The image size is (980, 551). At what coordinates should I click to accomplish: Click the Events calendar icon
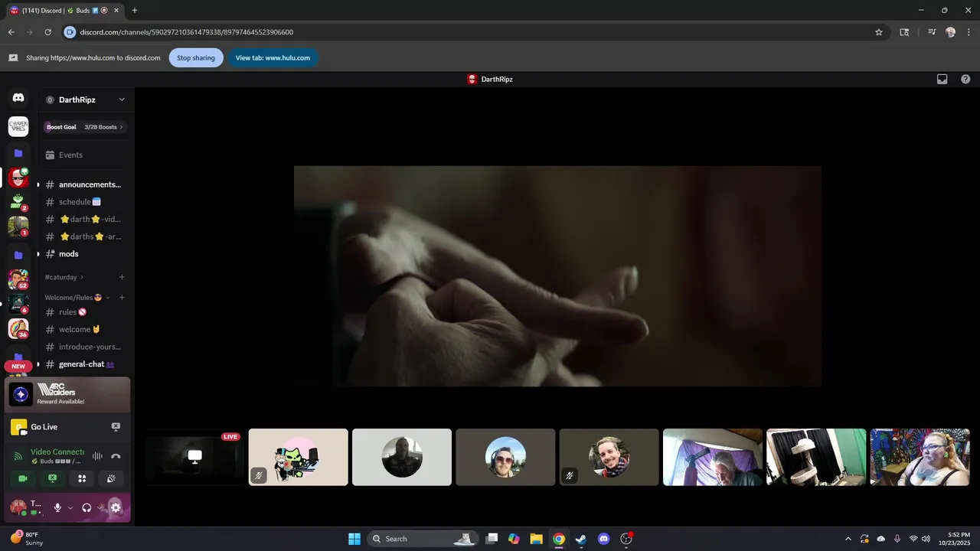(50, 155)
